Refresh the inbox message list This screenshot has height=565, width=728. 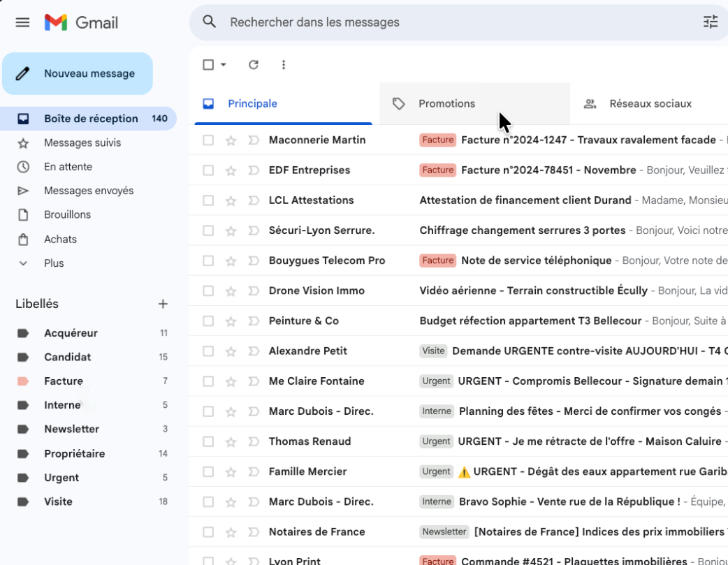(x=254, y=65)
